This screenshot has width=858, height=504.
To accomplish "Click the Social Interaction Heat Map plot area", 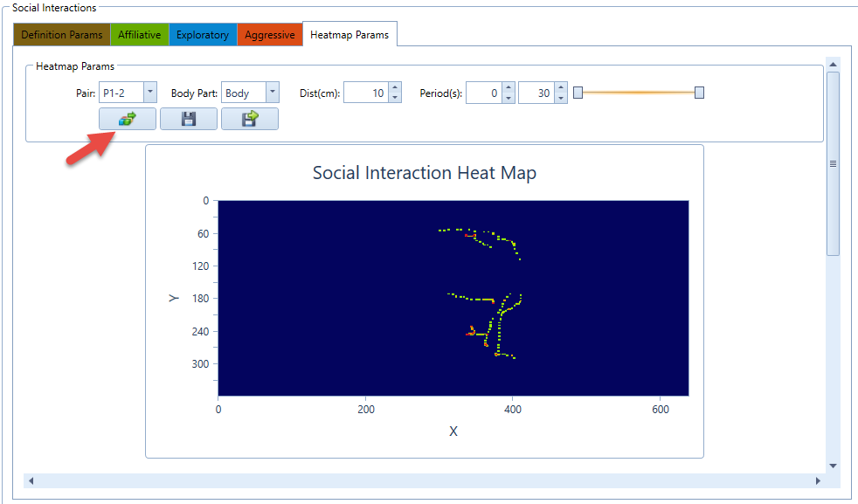I will pos(453,298).
